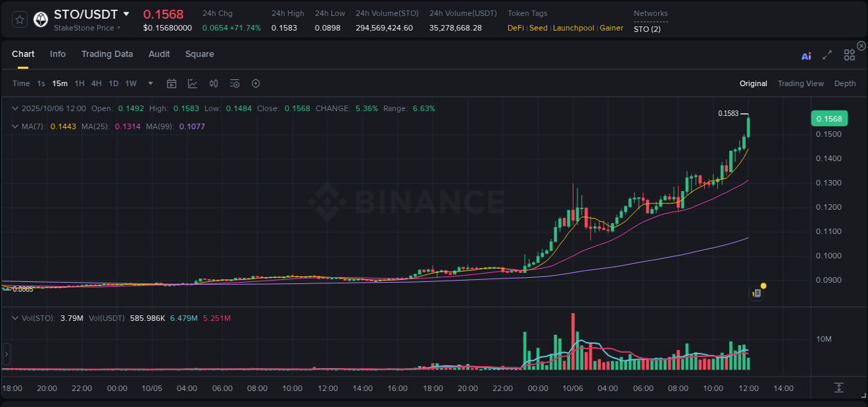868x407 pixels.
Task: Switch chart to Depth view
Action: point(845,83)
